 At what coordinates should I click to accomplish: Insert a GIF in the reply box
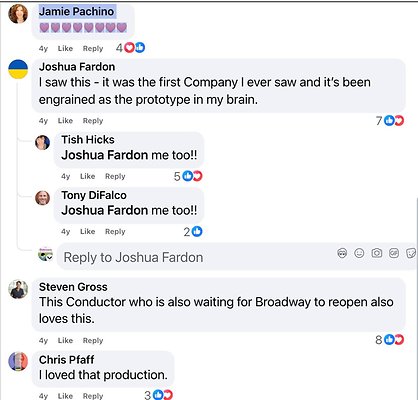(394, 253)
